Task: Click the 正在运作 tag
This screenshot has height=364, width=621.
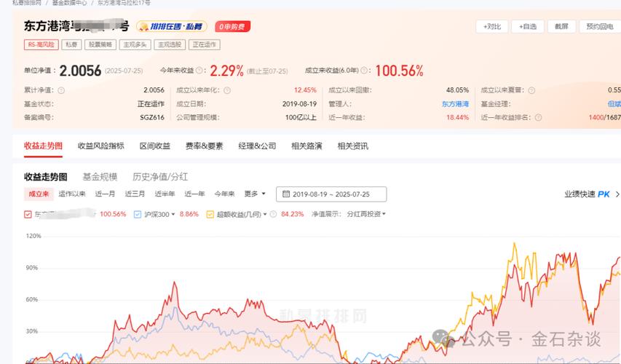Action: (205, 44)
